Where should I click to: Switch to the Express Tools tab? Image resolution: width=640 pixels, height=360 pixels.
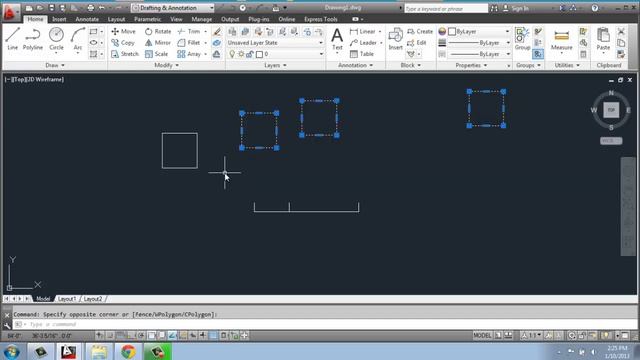click(320, 19)
